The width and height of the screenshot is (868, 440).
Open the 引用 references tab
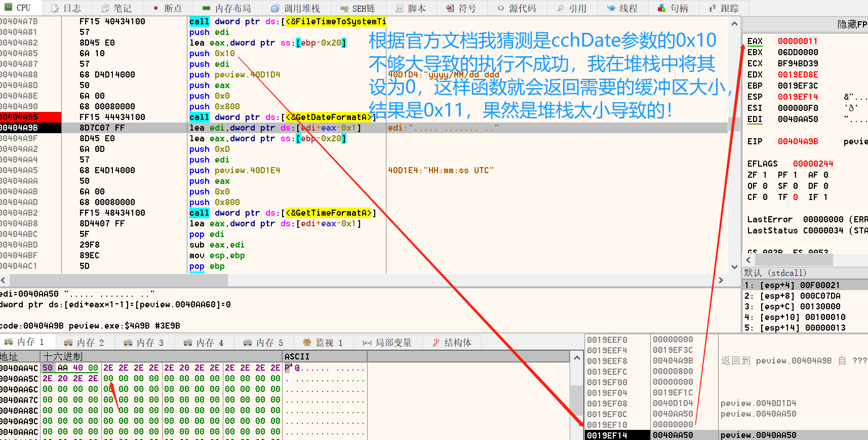[572, 8]
